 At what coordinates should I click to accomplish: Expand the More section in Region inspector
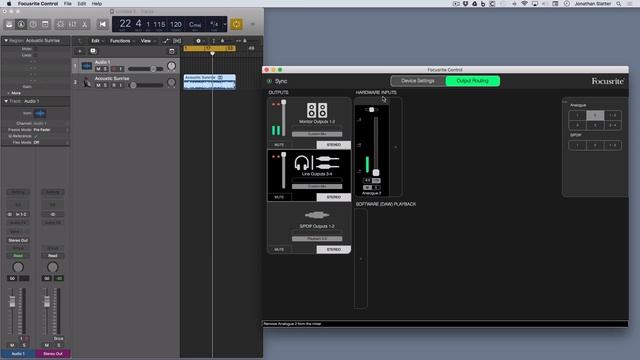[x=13, y=93]
